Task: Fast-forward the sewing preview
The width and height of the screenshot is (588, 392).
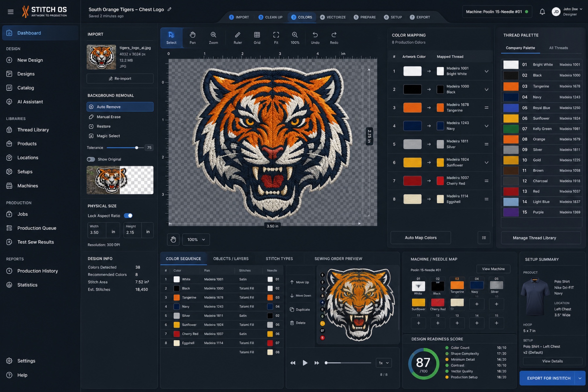Action: pos(317,363)
